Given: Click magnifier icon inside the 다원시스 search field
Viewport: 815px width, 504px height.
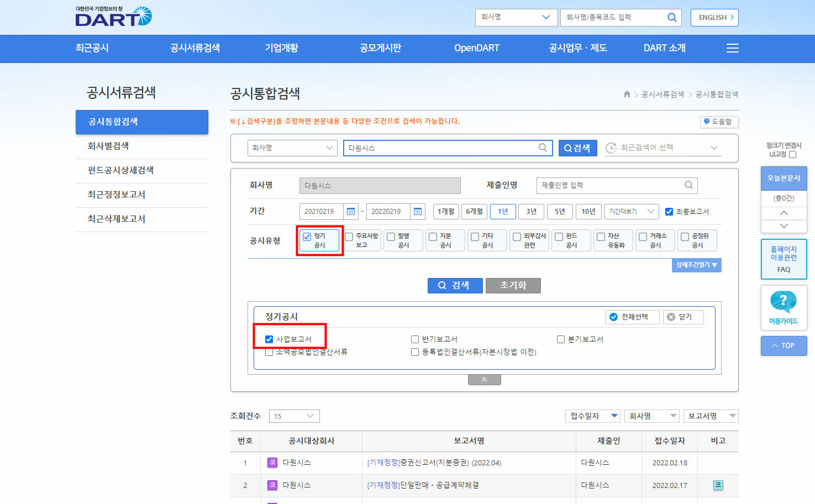Looking at the screenshot, I should pos(543,147).
